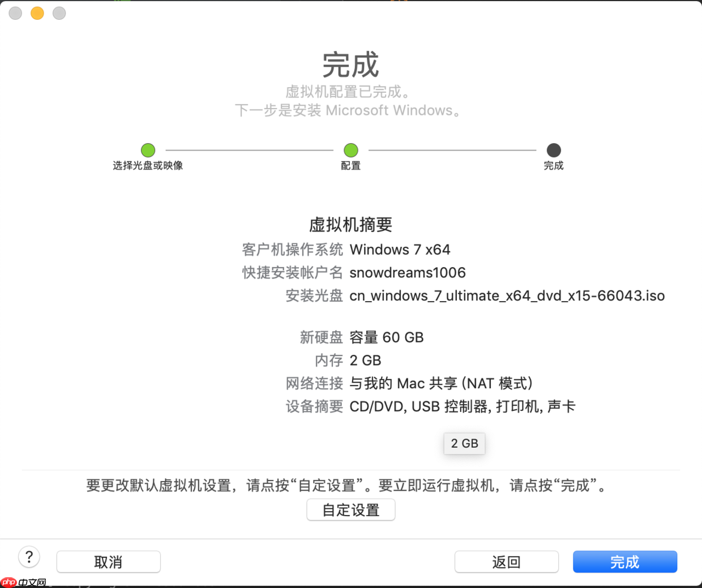Click the snowdreams1006 account name text
The width and height of the screenshot is (702, 588).
(x=408, y=272)
